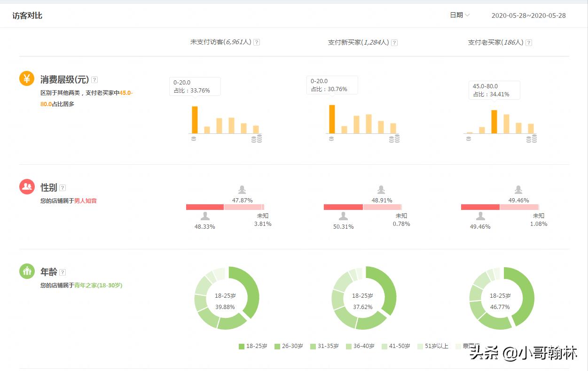This screenshot has width=588, height=371.
Task: Open the 日期 date type dropdown
Action: [x=459, y=15]
